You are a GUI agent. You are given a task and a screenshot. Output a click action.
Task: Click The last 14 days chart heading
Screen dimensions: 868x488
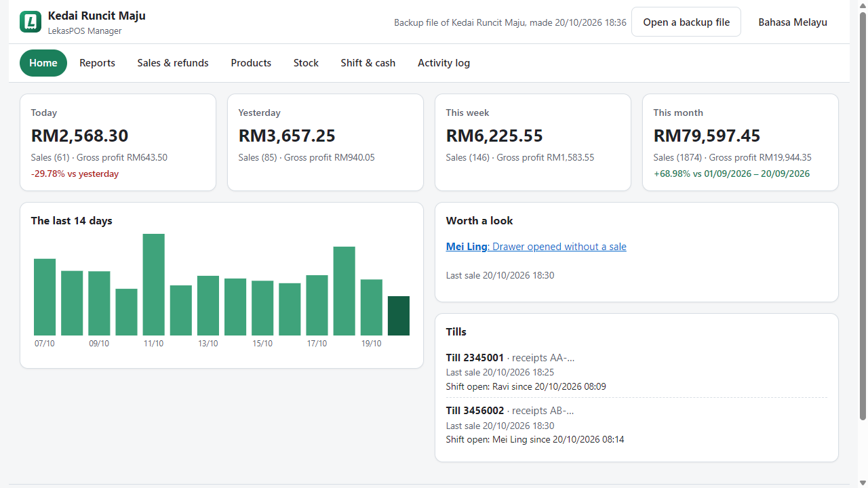point(72,221)
